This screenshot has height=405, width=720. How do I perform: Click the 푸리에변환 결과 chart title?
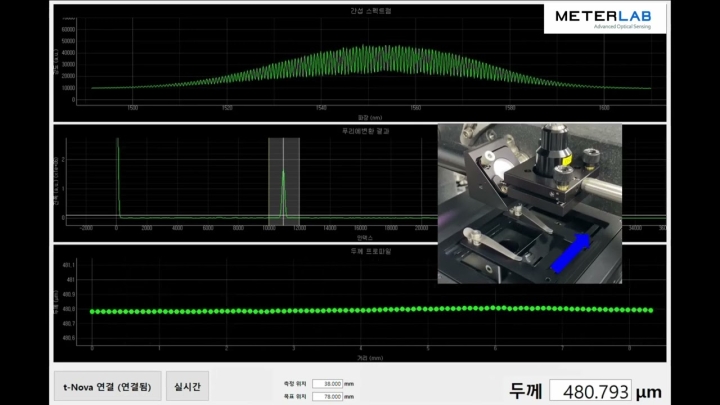click(366, 131)
